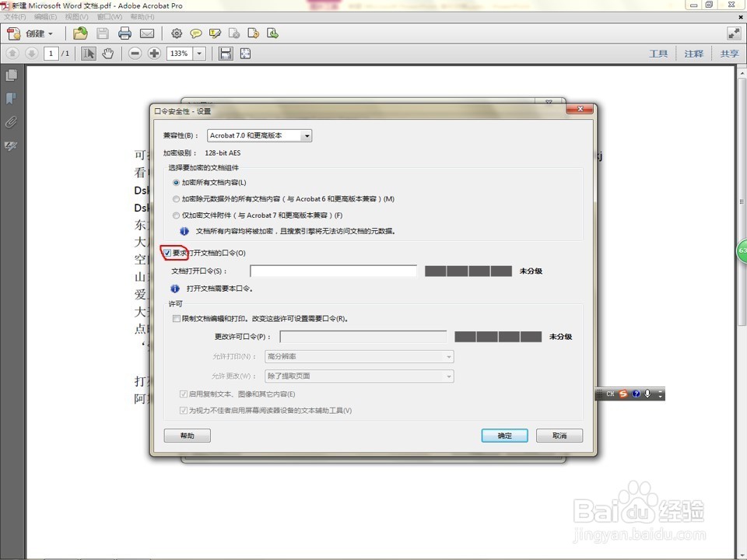
Task: Click the fit width scrolling icon
Action: (226, 54)
